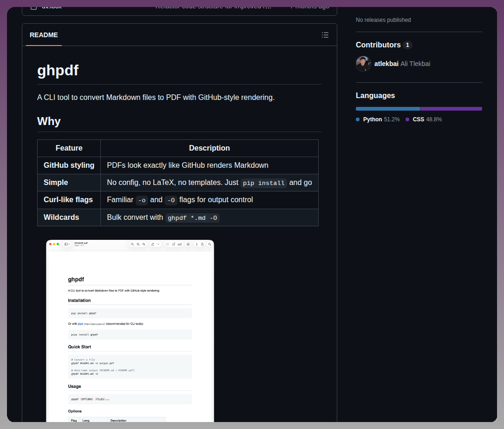Viewport: 504px width, 429px height.
Task: Click the contributors count badge '1'
Action: click(x=407, y=45)
